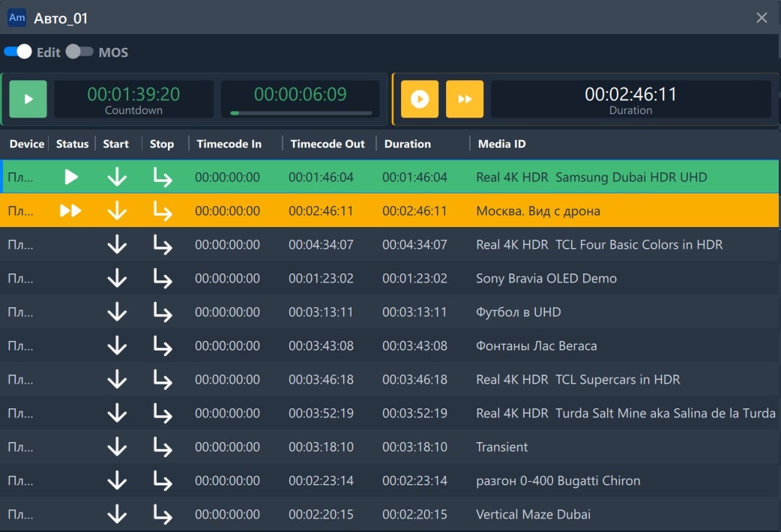Click Timecode Out 00:04:34:07 cell
Viewport: 781px width, 532px height.
coord(321,244)
